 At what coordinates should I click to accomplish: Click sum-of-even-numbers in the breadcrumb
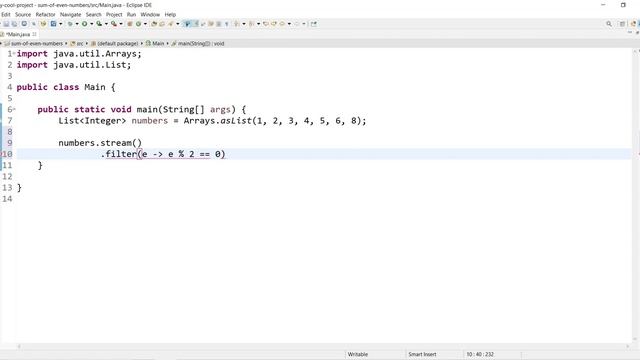tap(37, 43)
